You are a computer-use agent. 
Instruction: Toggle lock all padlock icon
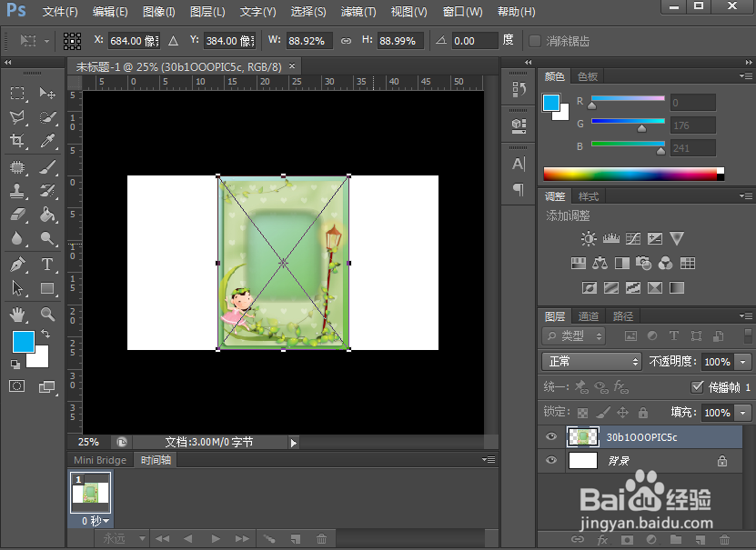click(x=642, y=413)
